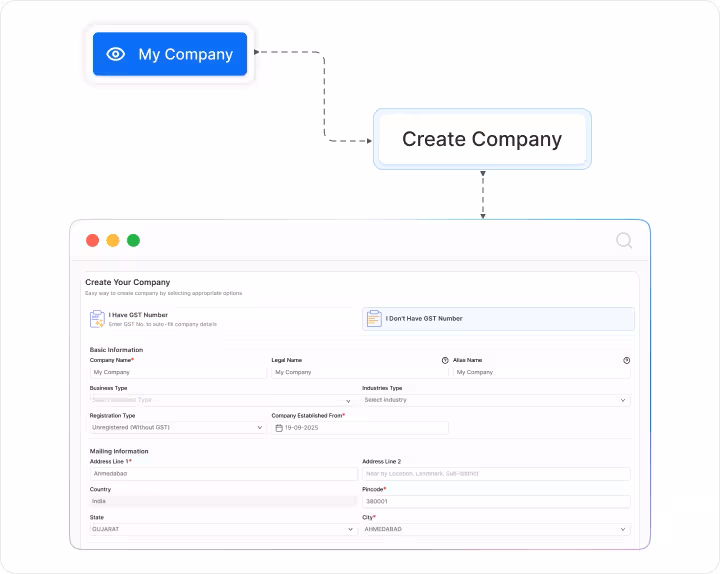This screenshot has width=720, height=574.
Task: Click clipboard icon beside I Don't Have GST Number
Action: 374,319
